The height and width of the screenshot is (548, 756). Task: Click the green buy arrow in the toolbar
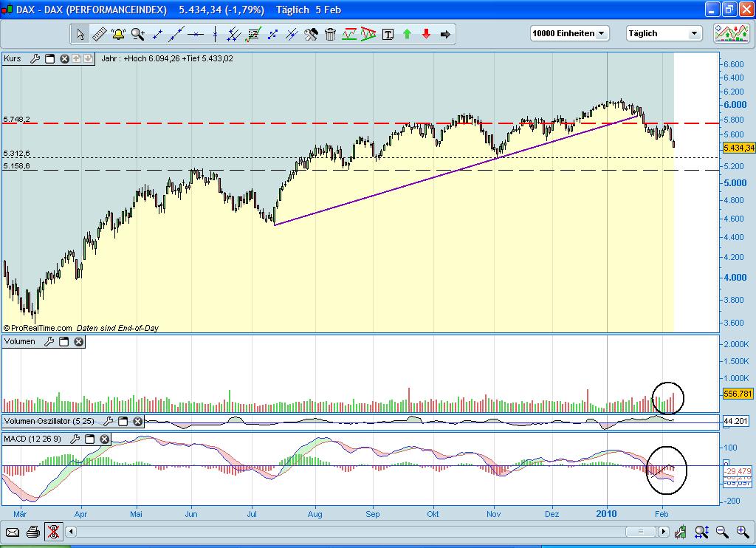[407, 34]
